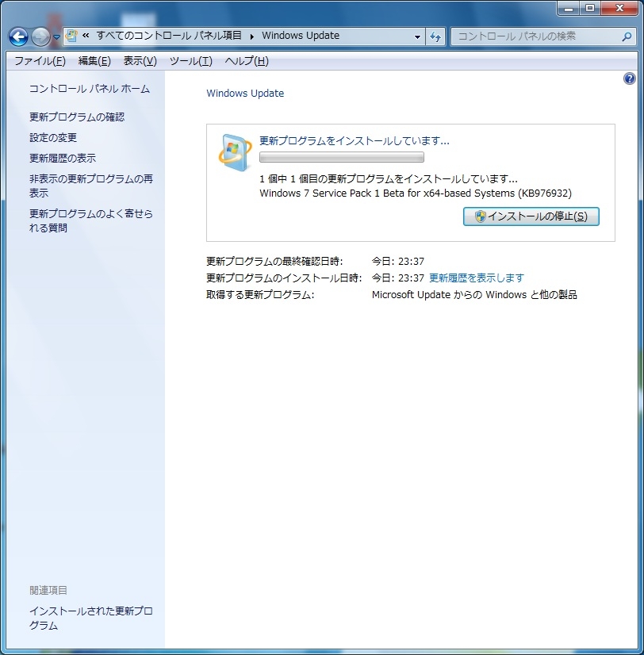Viewport: 644px width, 655px height.
Task: Open 更新履歴の表示 link
Action: [x=63, y=158]
